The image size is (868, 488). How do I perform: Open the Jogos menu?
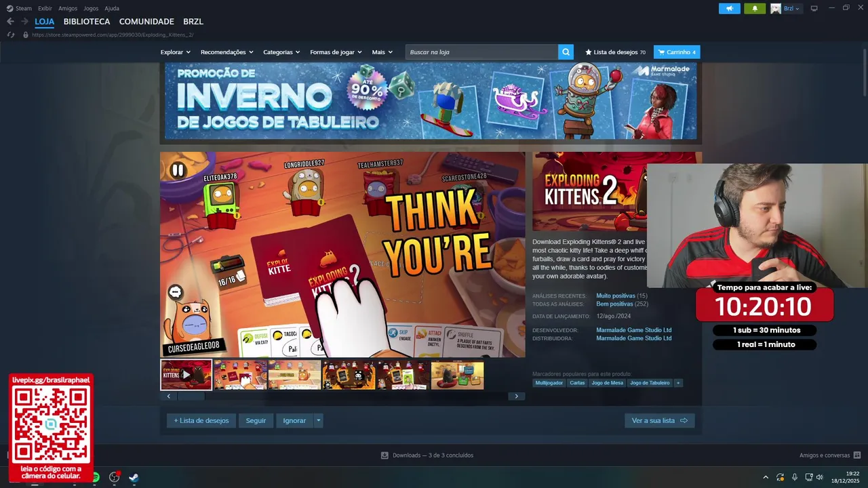pyautogui.click(x=91, y=8)
